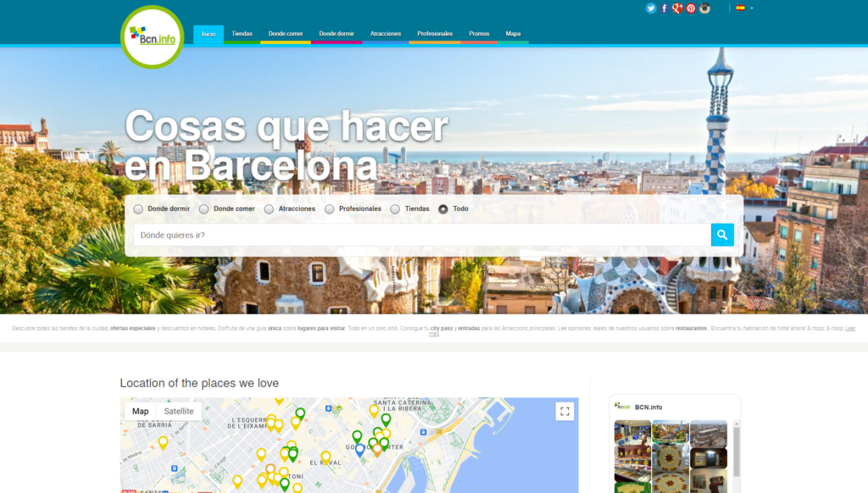Screen dimensions: 868x493
Task: Click the yellow pin in Sarrià area
Action: click(163, 442)
